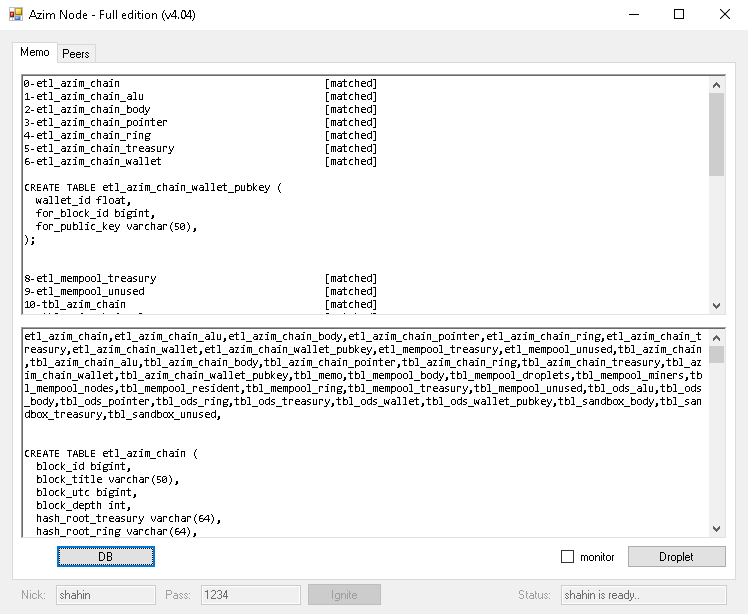
Task: Click the disabled Ignite button
Action: 344,595
